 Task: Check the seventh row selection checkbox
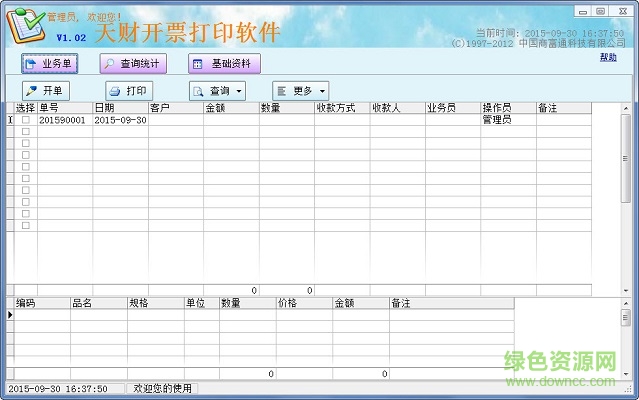26,190
